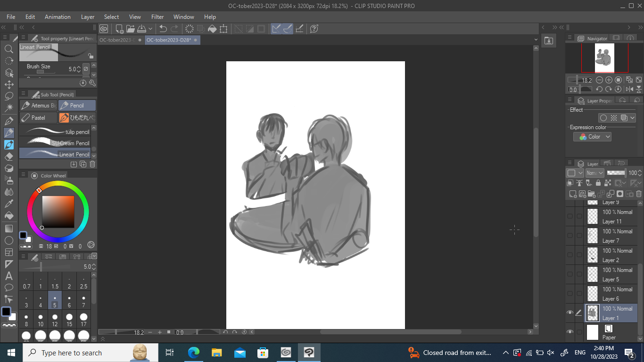Click the Fill bucket icon in command bar
Image resolution: width=644 pixels, height=362 pixels.
pyautogui.click(x=212, y=29)
